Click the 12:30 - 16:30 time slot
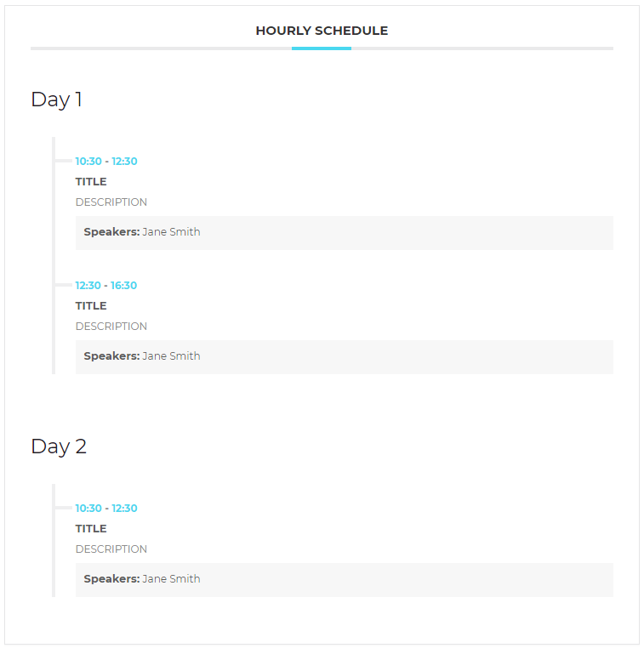The image size is (644, 654). click(106, 286)
